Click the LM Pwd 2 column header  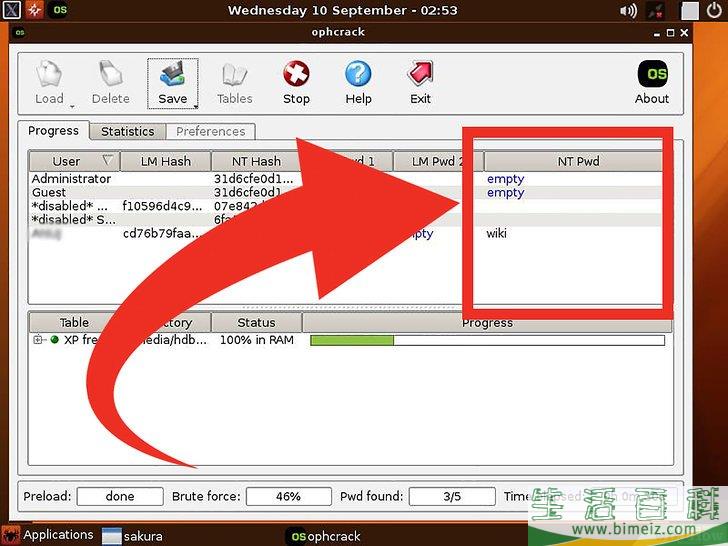click(x=438, y=161)
